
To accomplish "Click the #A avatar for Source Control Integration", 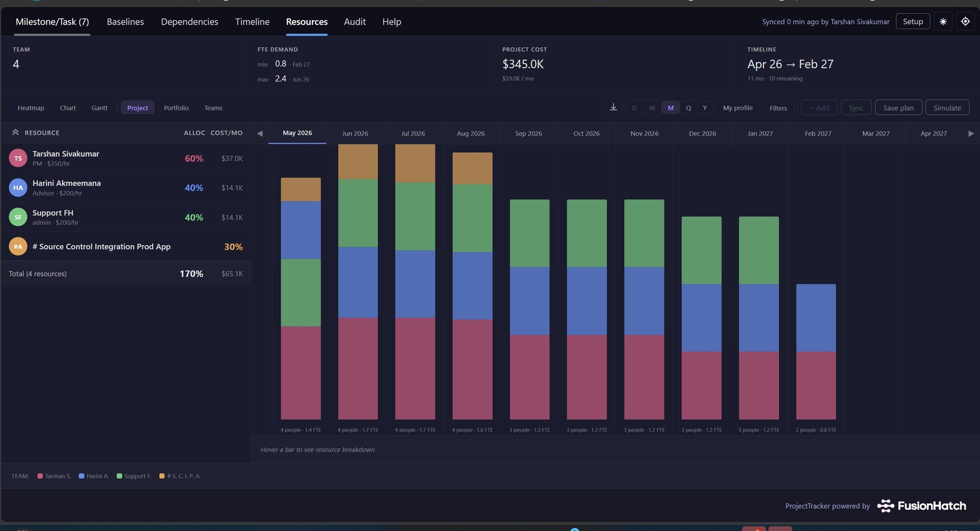I will click(18, 246).
